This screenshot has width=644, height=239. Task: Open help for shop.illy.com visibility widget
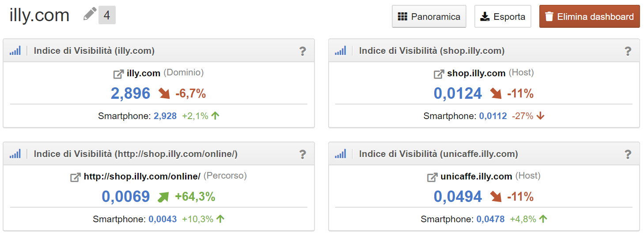628,51
